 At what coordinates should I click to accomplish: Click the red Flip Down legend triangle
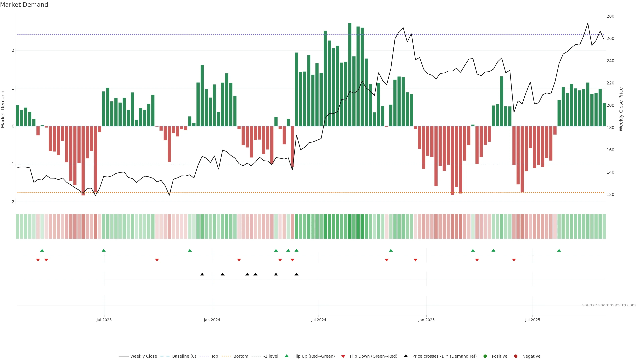pyautogui.click(x=343, y=356)
